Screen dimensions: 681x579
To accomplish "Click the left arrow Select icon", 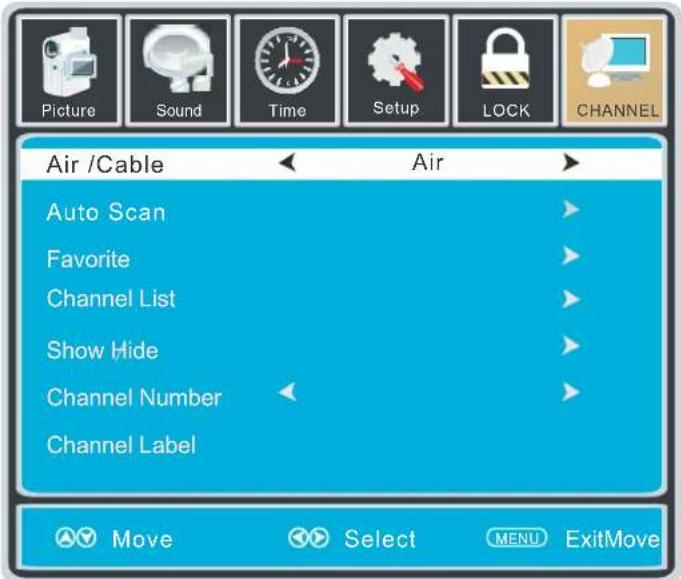I will 297,538.
